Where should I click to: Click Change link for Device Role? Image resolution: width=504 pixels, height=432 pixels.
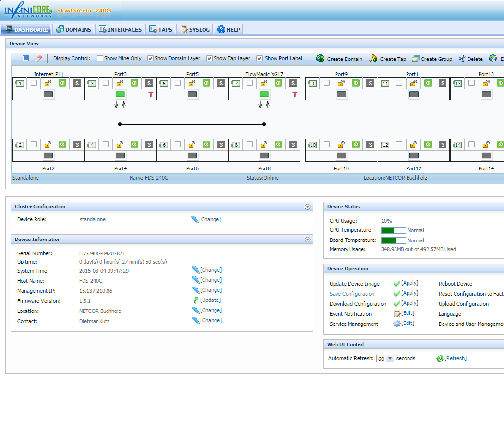pos(210,219)
